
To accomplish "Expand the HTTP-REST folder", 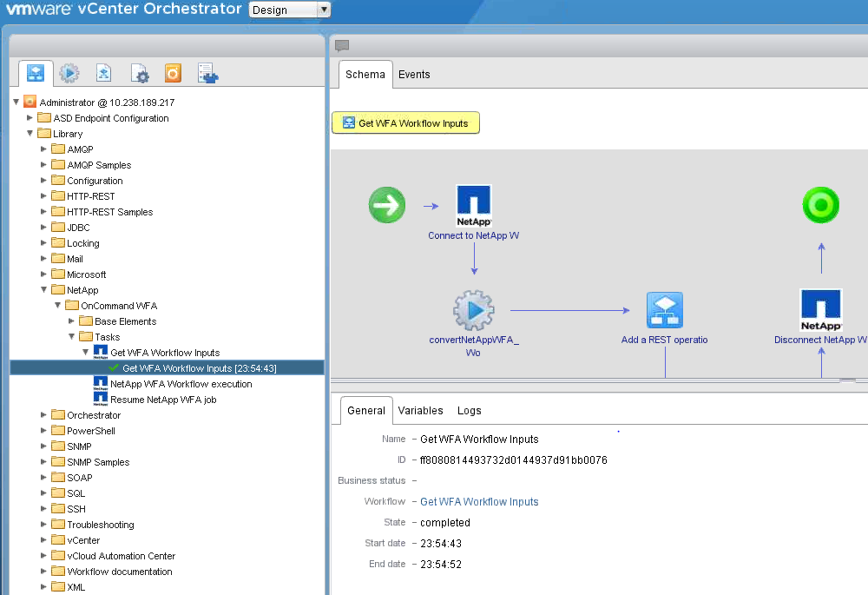I will click(x=43, y=195).
